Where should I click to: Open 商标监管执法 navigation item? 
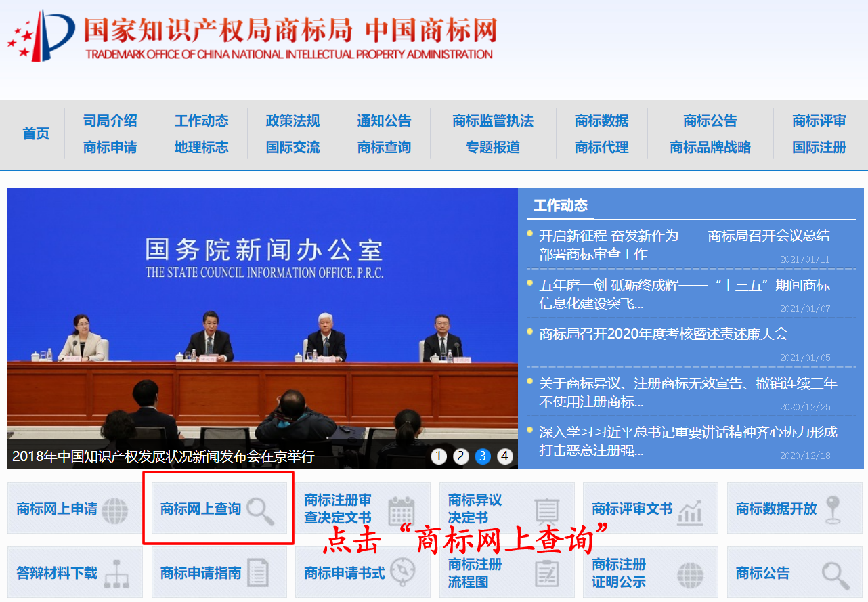[x=493, y=121]
